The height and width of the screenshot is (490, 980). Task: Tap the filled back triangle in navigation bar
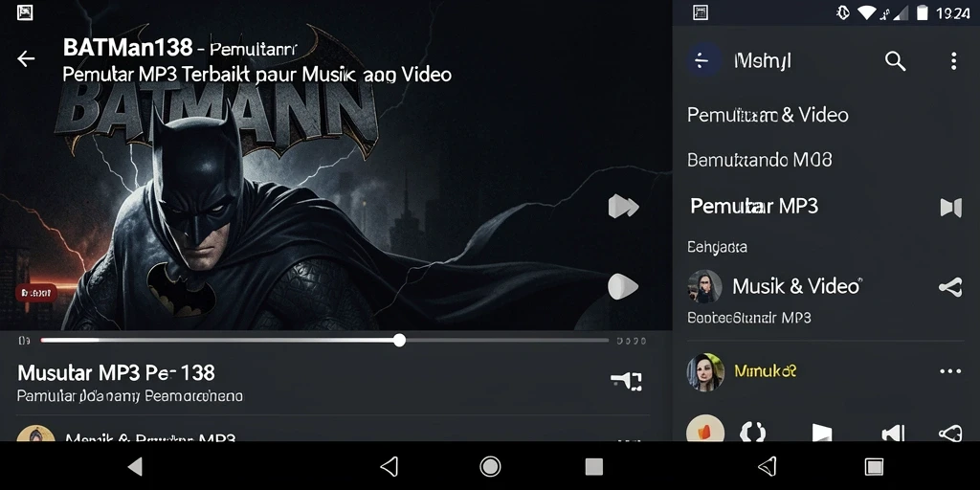135,466
